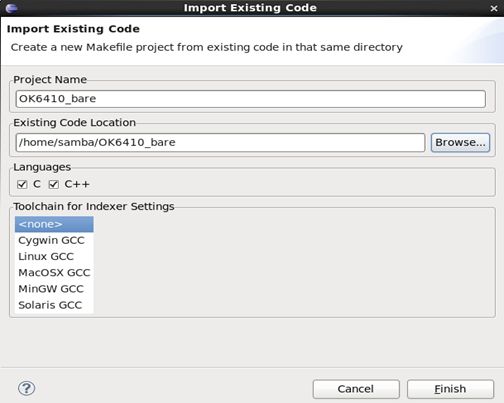This screenshot has height=403, width=504.
Task: Finish importing the Makefile project
Action: (x=450, y=389)
